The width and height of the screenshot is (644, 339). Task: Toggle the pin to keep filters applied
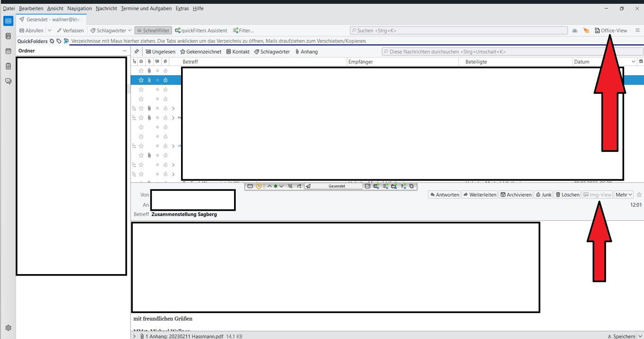[x=137, y=52]
